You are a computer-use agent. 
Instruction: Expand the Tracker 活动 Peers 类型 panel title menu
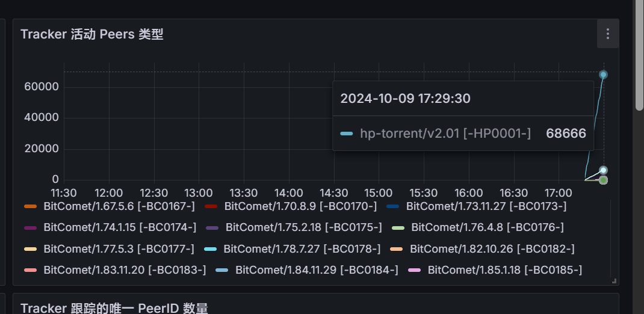[x=91, y=34]
